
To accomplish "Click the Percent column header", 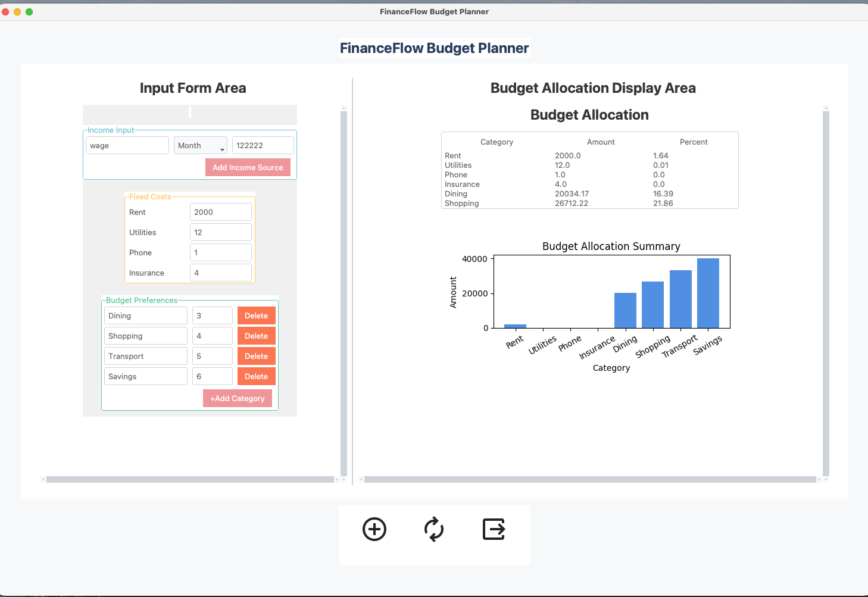I will (694, 142).
